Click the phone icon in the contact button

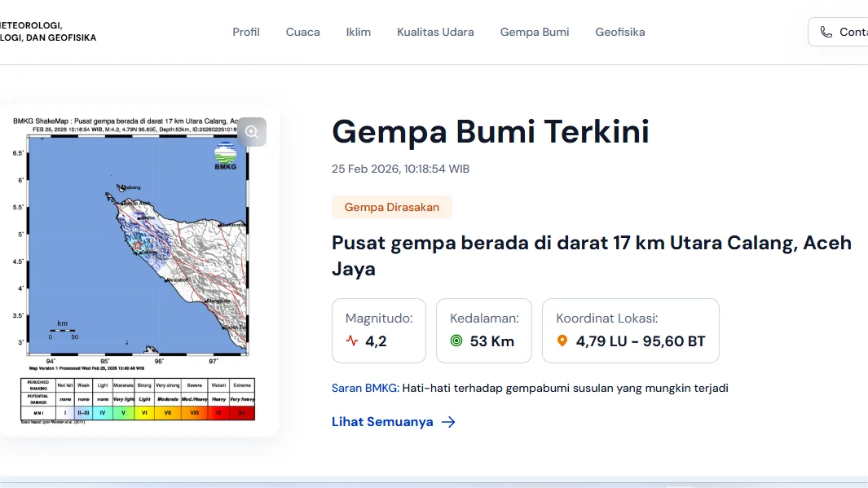coord(826,32)
